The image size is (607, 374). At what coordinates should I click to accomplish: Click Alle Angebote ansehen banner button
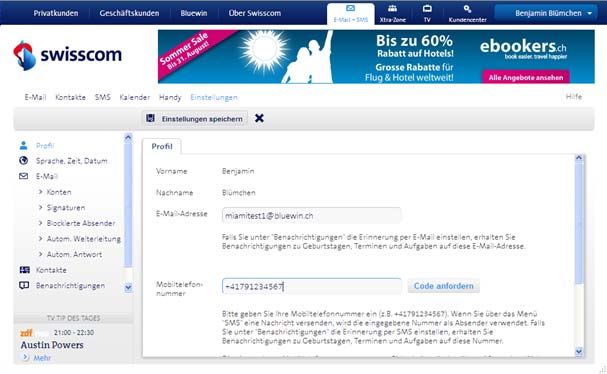526,77
